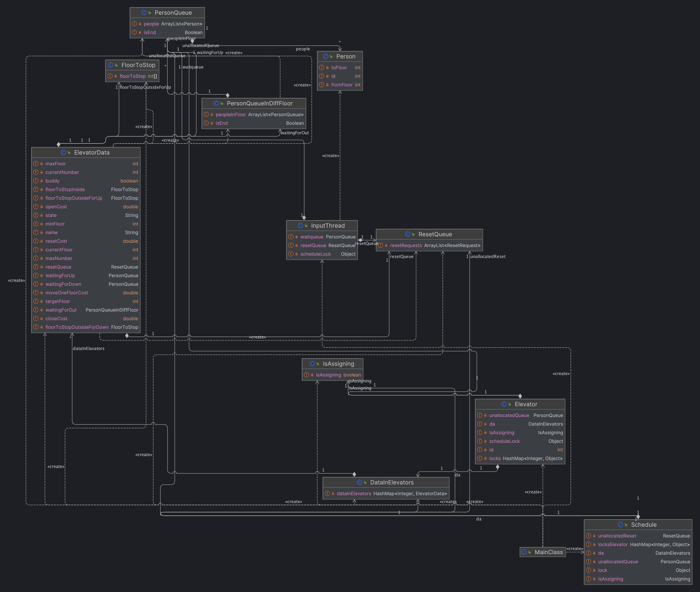Select the Person class header

340,56
